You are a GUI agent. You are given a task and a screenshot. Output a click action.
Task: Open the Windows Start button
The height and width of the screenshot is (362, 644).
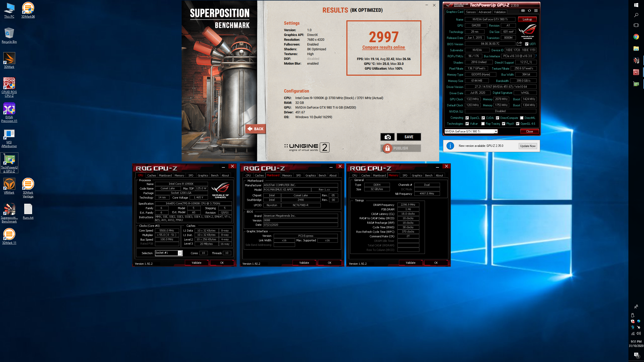(636, 5)
